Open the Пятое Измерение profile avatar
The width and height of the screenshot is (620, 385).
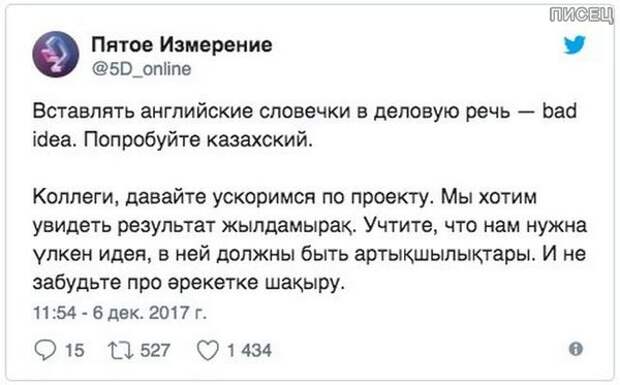(56, 54)
